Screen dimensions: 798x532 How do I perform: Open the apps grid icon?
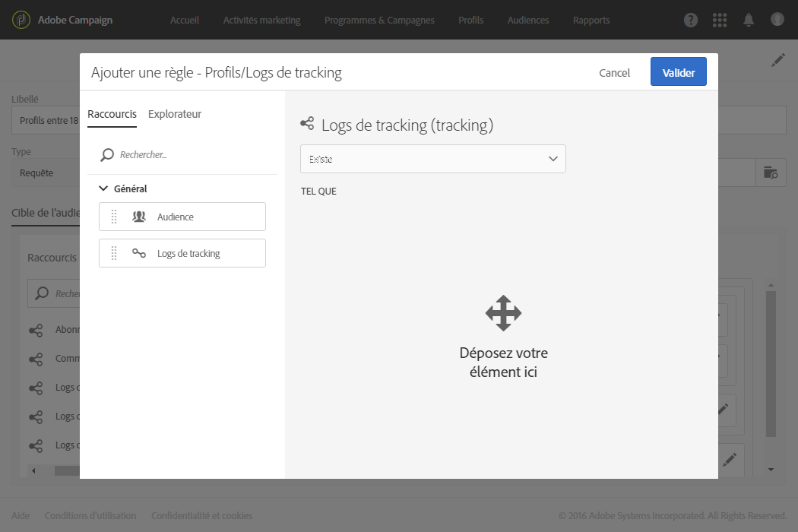click(x=720, y=21)
